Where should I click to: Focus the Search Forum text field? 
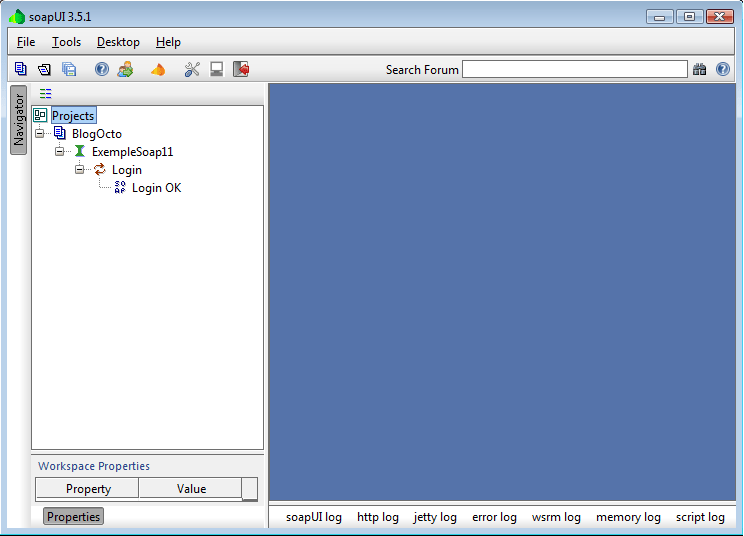tap(574, 69)
